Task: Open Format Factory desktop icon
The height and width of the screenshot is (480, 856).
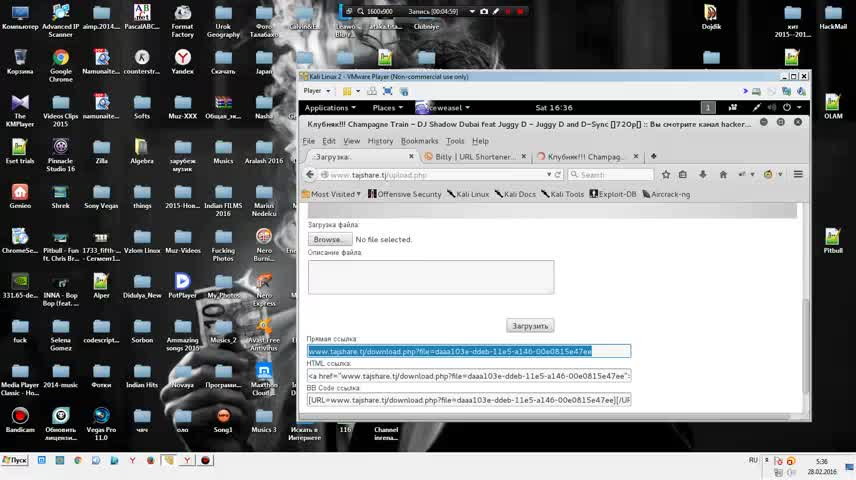Action: click(x=182, y=21)
